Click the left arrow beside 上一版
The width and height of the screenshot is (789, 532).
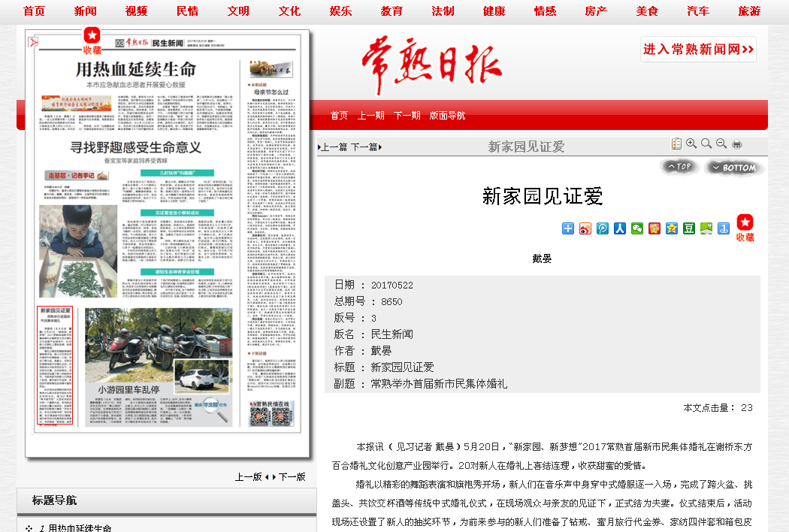(267, 476)
